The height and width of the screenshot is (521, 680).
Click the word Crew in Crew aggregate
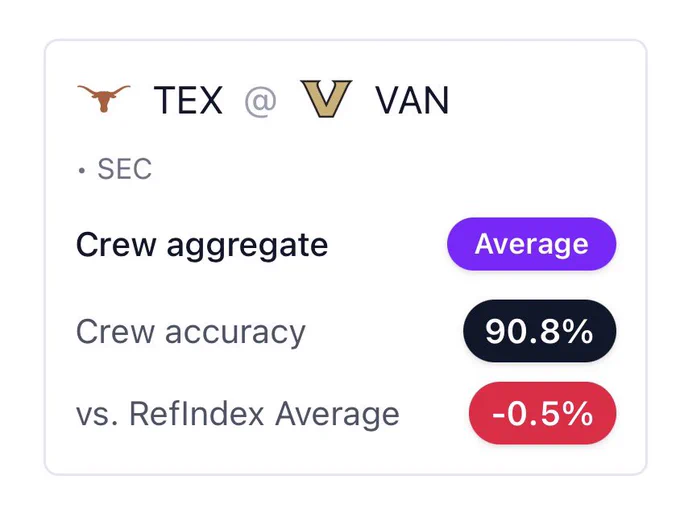coord(116,245)
